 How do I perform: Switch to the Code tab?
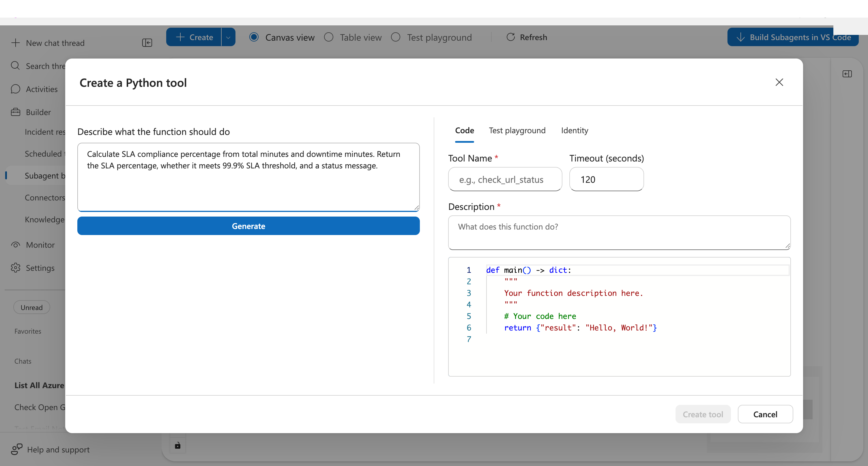point(464,131)
